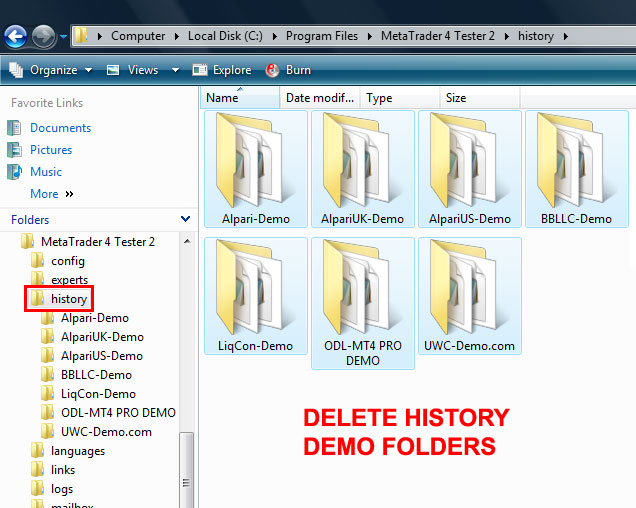Viewport: 636px width, 508px height.
Task: Click the Views toolbar button
Action: 132,70
